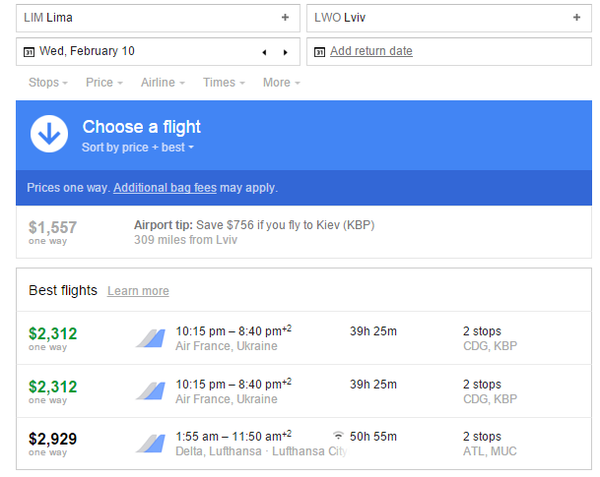Select the $1,557 Kiev airport tip

(x=254, y=232)
